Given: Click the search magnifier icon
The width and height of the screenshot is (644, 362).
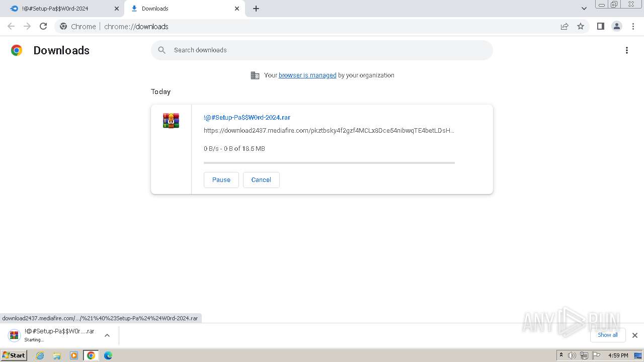Looking at the screenshot, I should [x=162, y=50].
